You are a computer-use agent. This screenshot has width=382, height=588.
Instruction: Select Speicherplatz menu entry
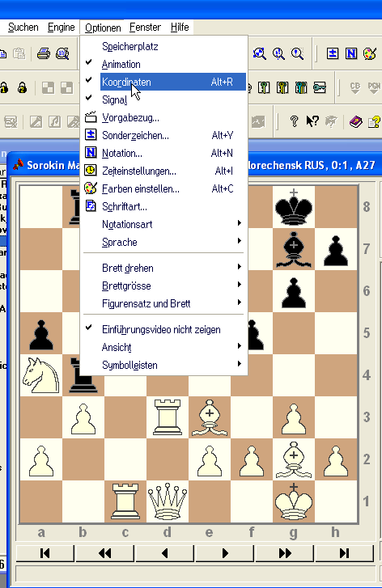pyautogui.click(x=165, y=46)
